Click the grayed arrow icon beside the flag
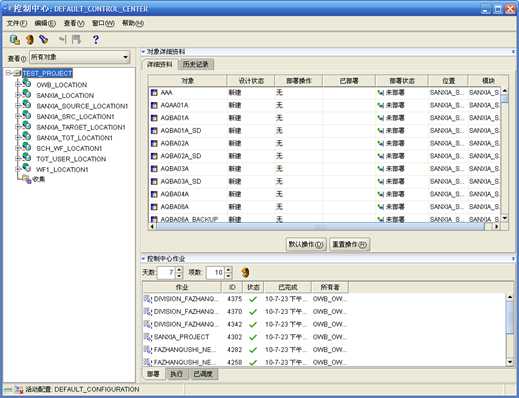 (x=62, y=40)
